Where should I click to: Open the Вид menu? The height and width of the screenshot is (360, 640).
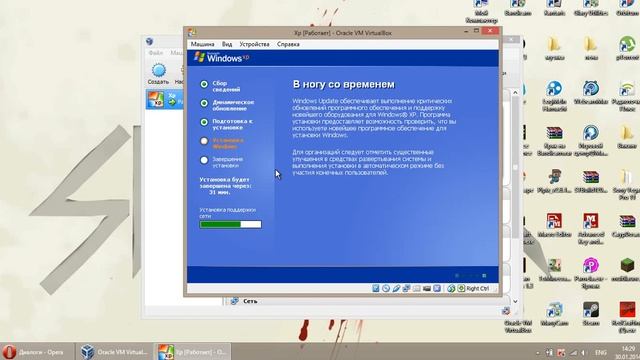click(227, 44)
